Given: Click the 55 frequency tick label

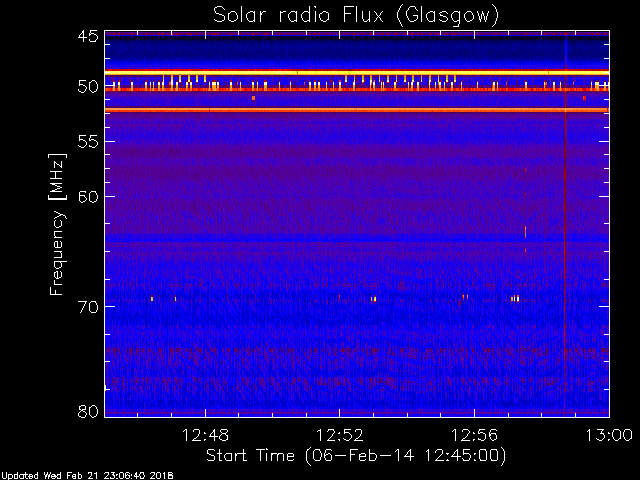Looking at the screenshot, I should click(88, 142).
